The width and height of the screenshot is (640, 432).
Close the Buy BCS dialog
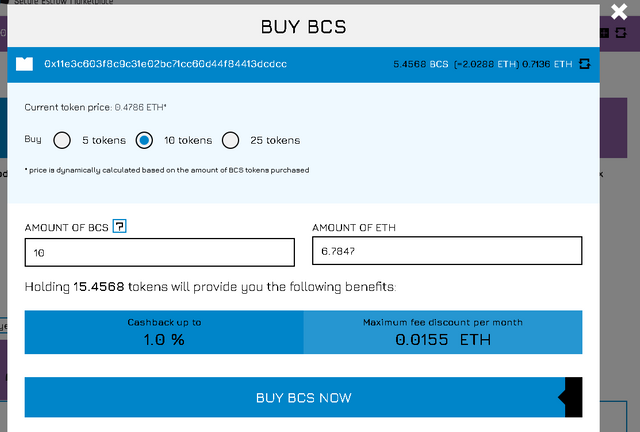coord(619,11)
